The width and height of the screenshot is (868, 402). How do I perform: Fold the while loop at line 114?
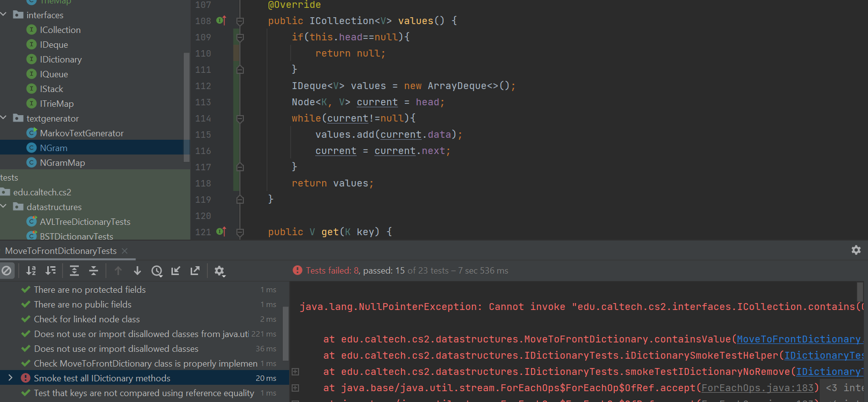[240, 119]
